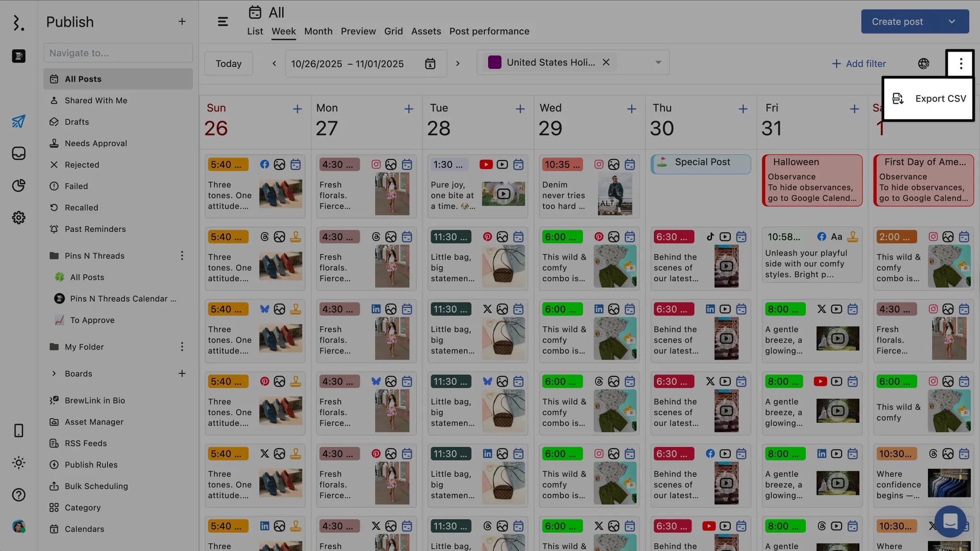This screenshot has height=551, width=980.
Task: Remove the United States Holidays filter chip
Action: pos(606,62)
